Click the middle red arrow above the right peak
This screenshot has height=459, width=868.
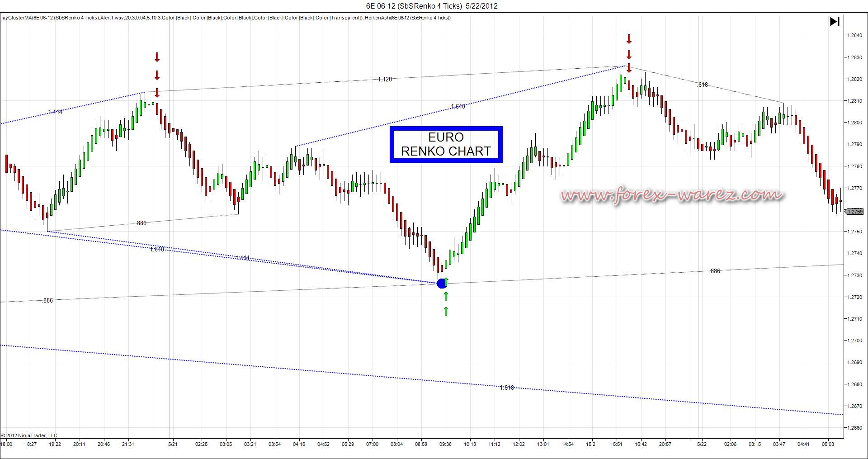click(628, 55)
